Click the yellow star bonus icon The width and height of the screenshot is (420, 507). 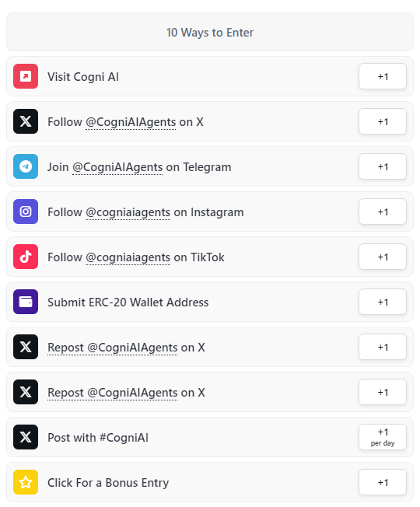[26, 482]
